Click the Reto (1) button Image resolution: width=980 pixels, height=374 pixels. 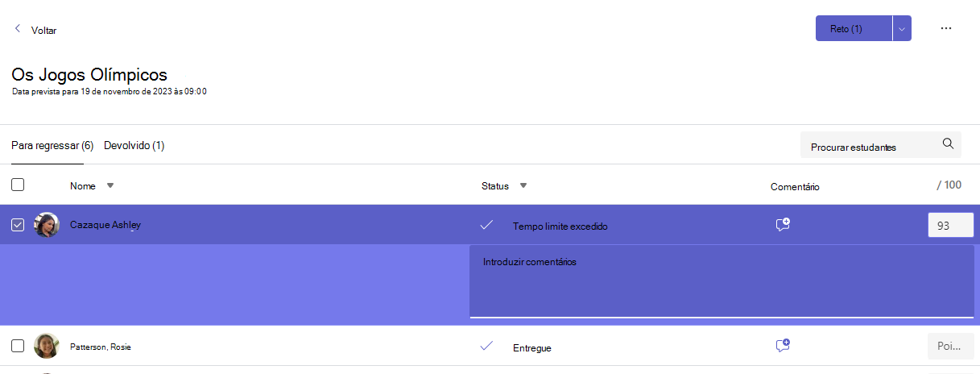tap(854, 28)
